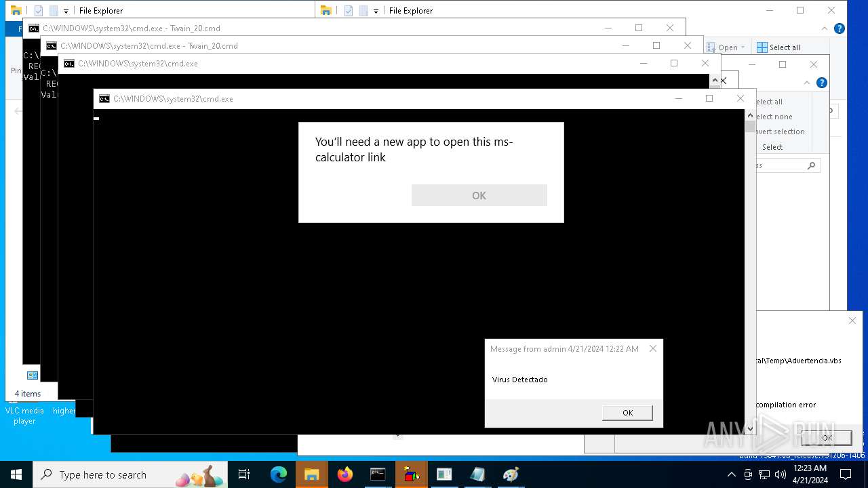This screenshot has width=868, height=488.
Task: Click File Explorer folder icon in the left window's title bar
Action: (x=16, y=10)
